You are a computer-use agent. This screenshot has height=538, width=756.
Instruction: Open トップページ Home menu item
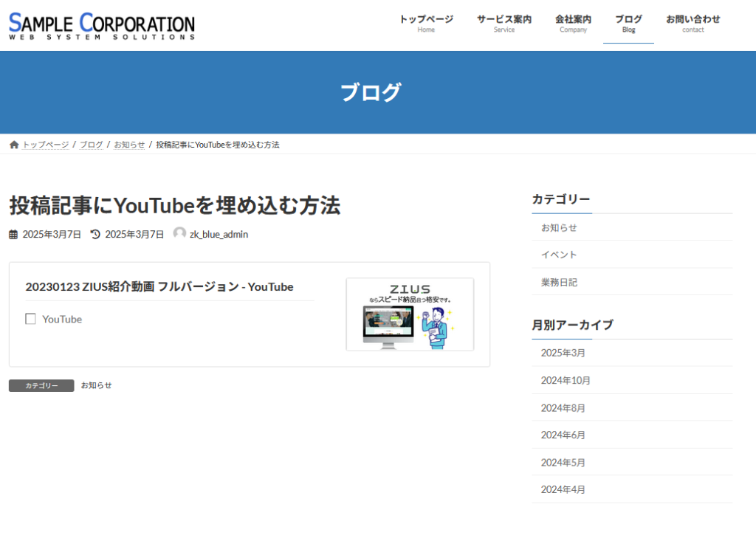(x=426, y=24)
